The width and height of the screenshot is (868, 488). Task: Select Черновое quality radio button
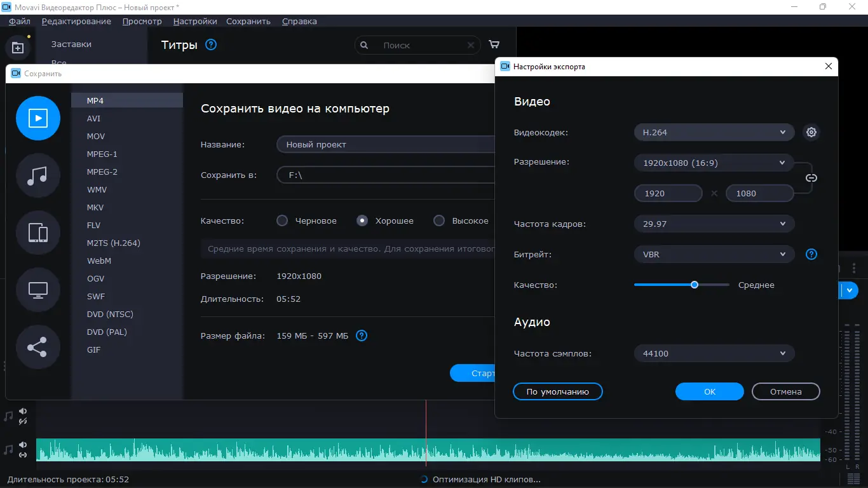[x=282, y=220]
